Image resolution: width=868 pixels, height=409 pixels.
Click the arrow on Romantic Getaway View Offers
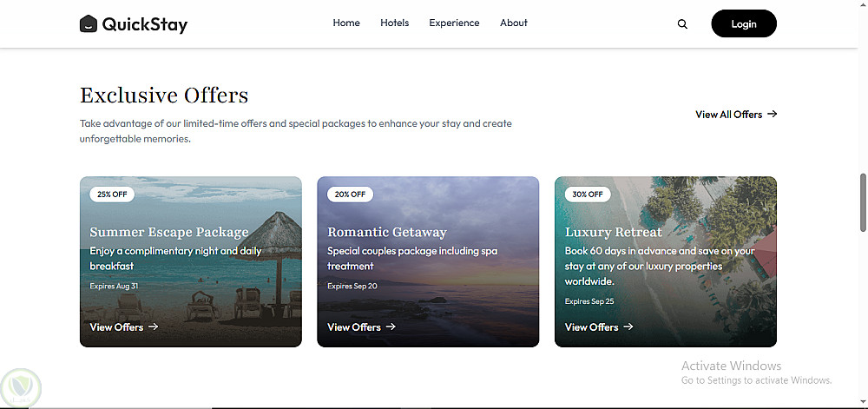(391, 327)
